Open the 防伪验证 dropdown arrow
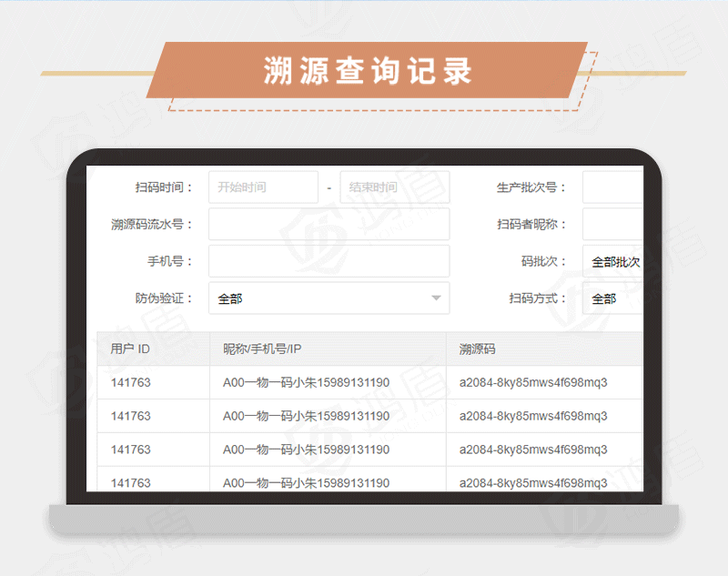 tap(436, 298)
